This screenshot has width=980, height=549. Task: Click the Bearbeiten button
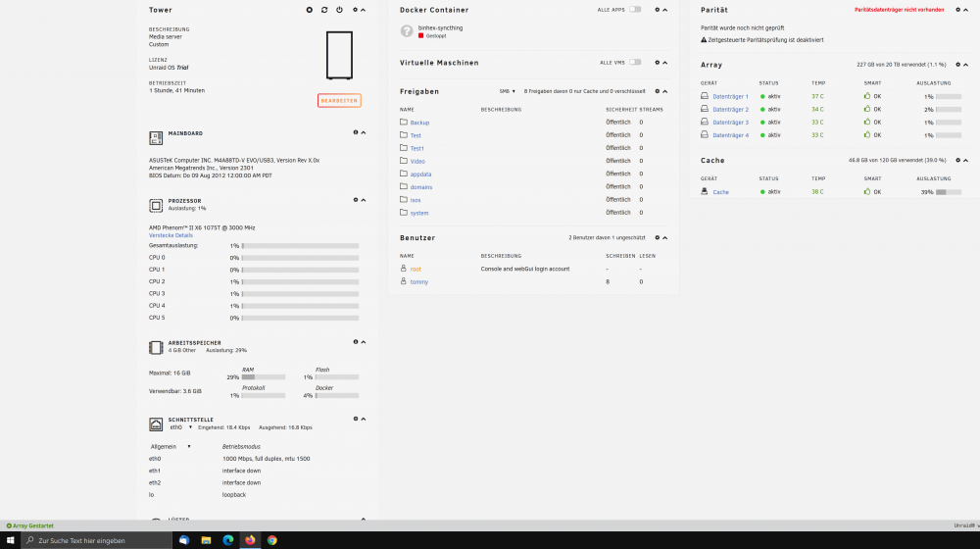(339, 100)
